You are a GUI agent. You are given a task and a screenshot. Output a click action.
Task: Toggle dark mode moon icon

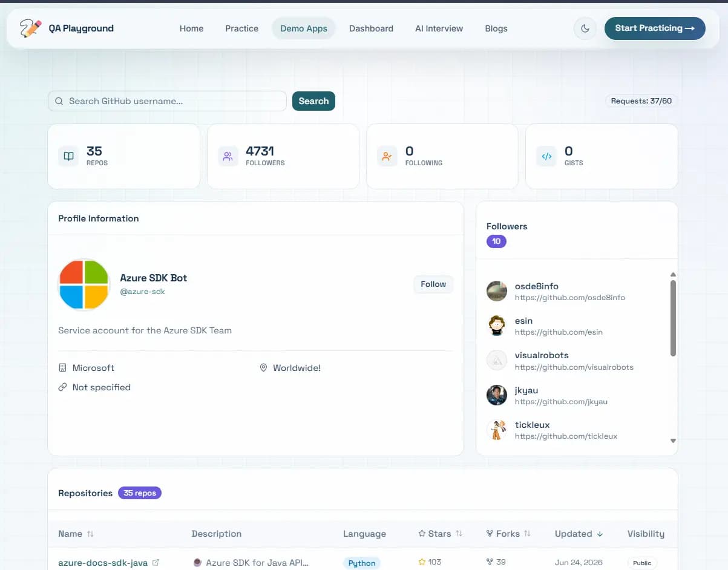point(585,28)
